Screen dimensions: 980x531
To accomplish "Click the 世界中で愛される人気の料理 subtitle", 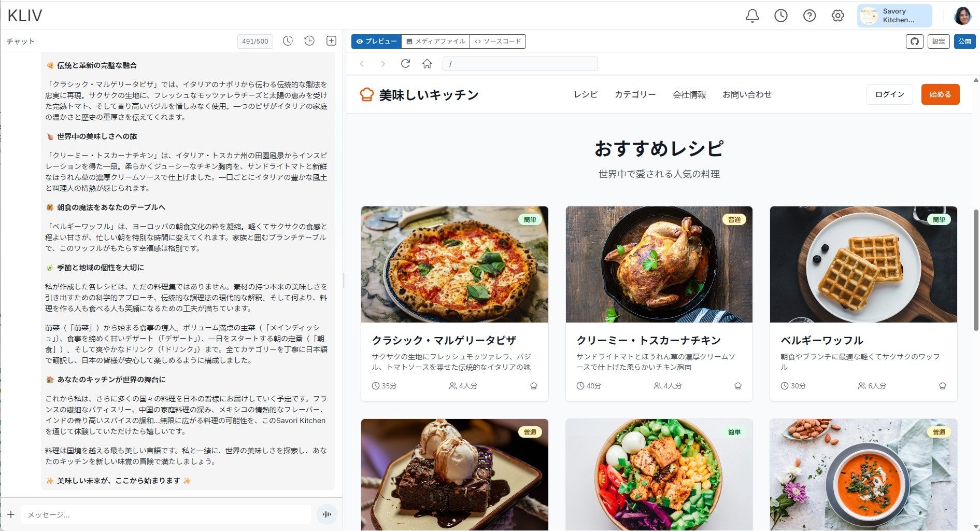I will (x=659, y=174).
